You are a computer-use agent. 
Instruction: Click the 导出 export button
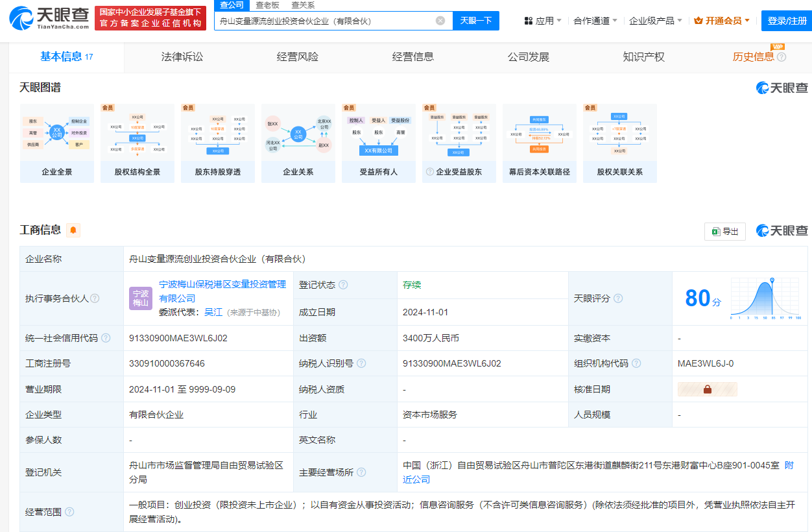725,232
